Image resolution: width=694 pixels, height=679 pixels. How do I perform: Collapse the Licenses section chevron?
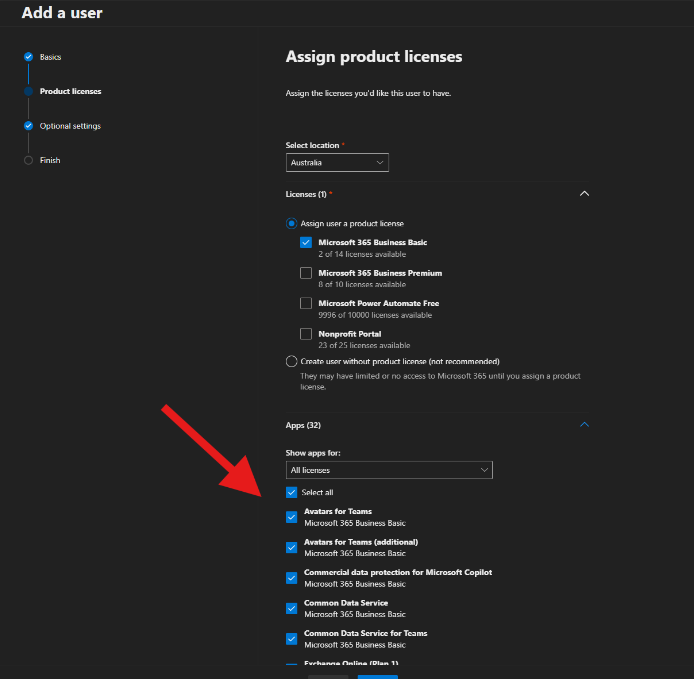(584, 194)
